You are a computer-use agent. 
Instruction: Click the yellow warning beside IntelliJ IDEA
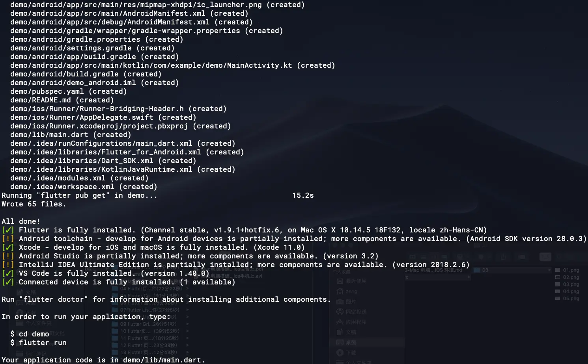8,265
